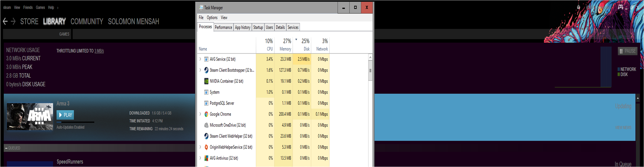
Task: Click the Microsoft OneDrive process icon
Action: (206, 125)
